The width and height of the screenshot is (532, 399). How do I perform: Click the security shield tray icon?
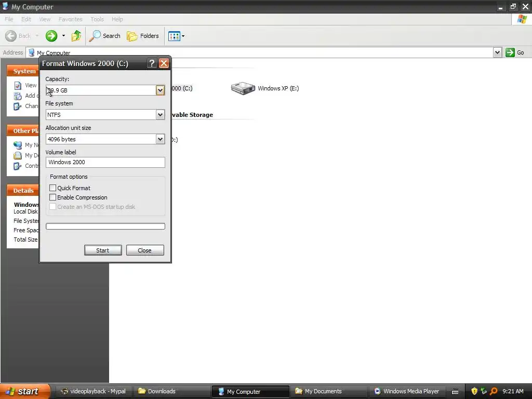[474, 391]
